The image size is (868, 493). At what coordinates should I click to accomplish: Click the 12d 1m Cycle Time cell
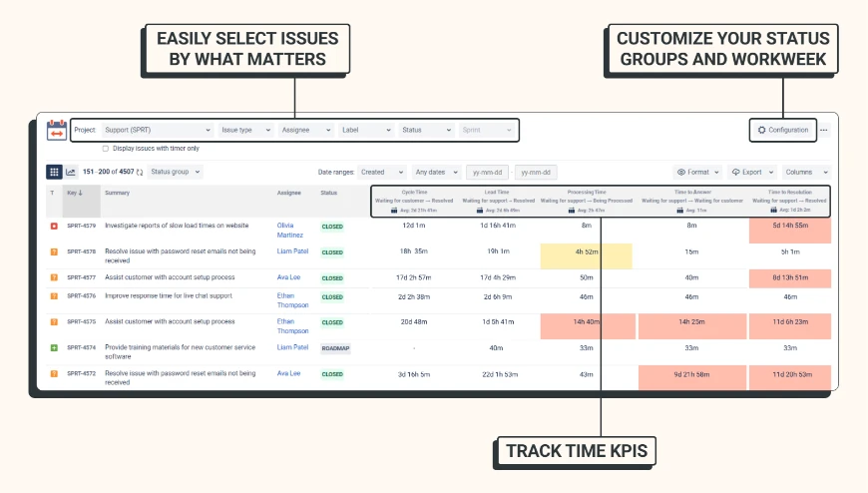(x=414, y=226)
